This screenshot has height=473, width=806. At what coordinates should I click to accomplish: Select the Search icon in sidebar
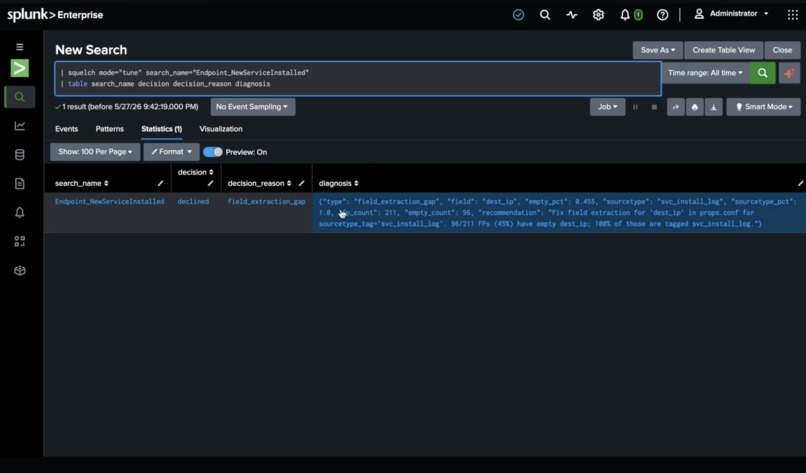pos(20,97)
